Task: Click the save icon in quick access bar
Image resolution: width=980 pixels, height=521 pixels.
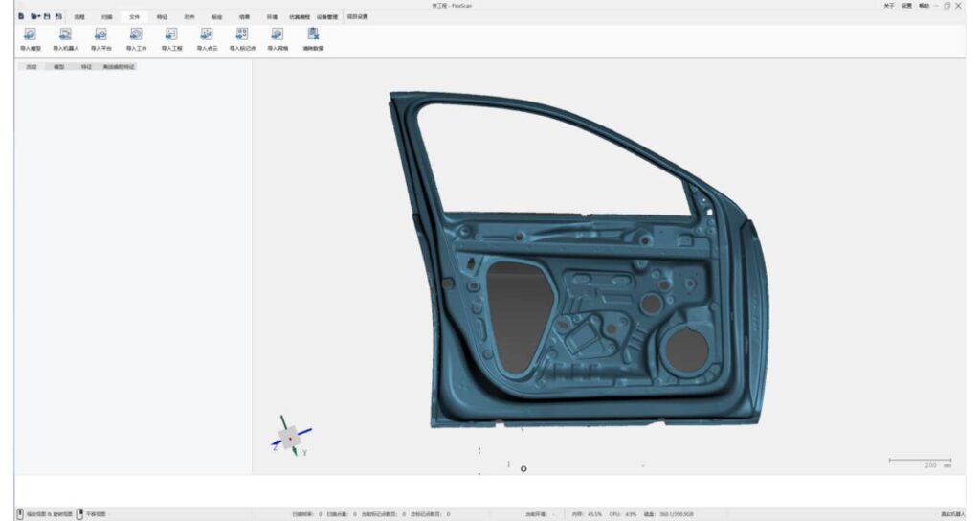Action: click(x=47, y=16)
